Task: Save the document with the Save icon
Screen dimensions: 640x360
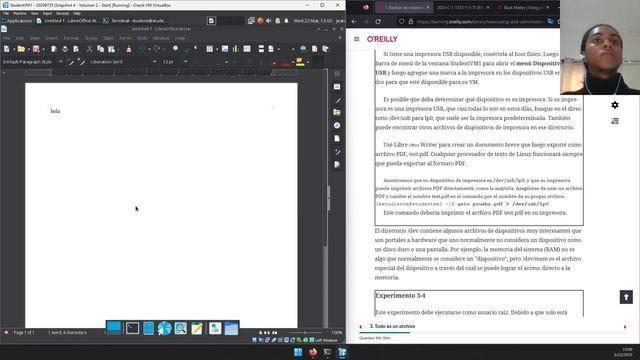Action: tap(36, 49)
